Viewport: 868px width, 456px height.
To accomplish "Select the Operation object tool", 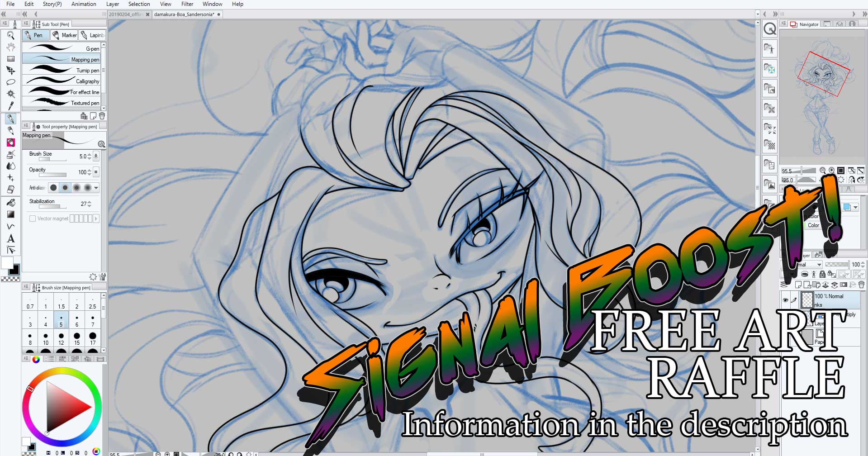I will click(11, 59).
